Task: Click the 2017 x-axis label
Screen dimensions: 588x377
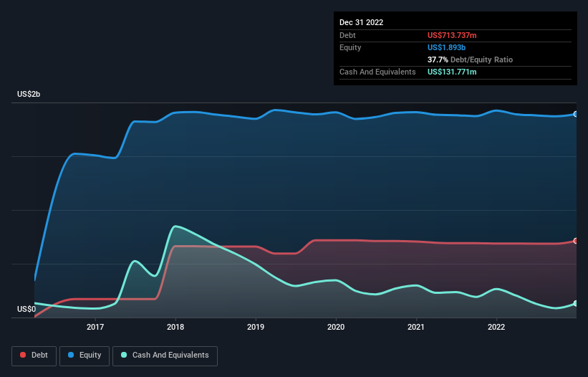Action: [95, 327]
